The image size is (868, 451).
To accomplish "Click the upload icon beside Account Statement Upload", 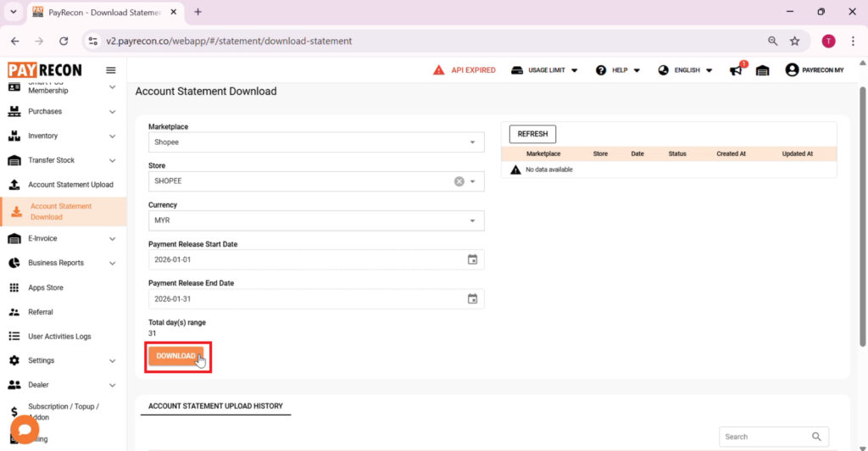I will pyautogui.click(x=14, y=184).
